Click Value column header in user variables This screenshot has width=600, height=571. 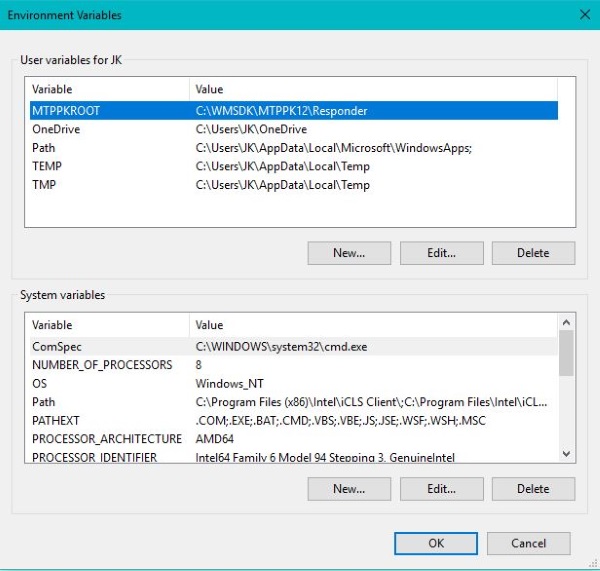[x=373, y=89]
